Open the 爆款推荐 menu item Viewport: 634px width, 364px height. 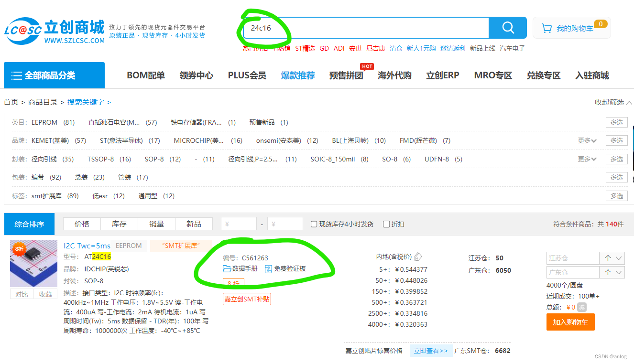297,75
